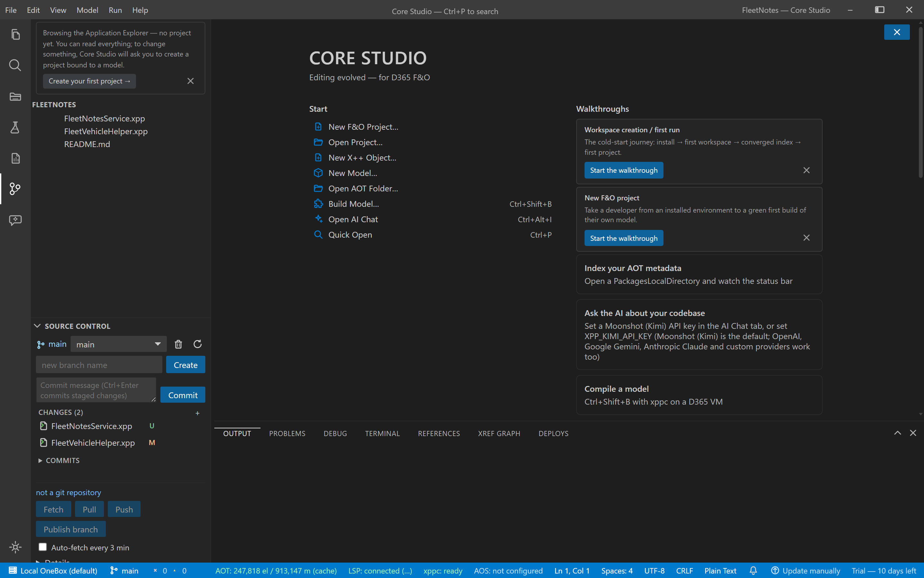This screenshot has height=578, width=924.
Task: Refresh source control with circular arrow
Action: coord(197,344)
